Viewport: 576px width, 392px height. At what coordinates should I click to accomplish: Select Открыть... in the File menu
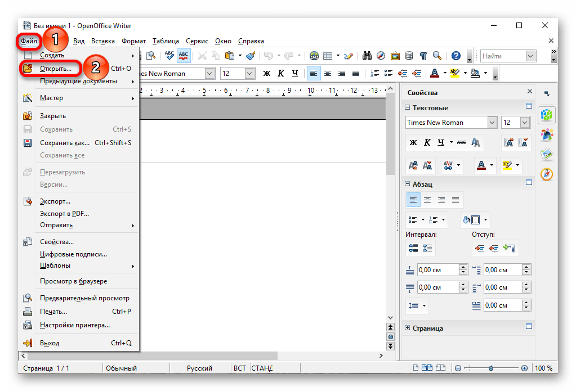(56, 69)
